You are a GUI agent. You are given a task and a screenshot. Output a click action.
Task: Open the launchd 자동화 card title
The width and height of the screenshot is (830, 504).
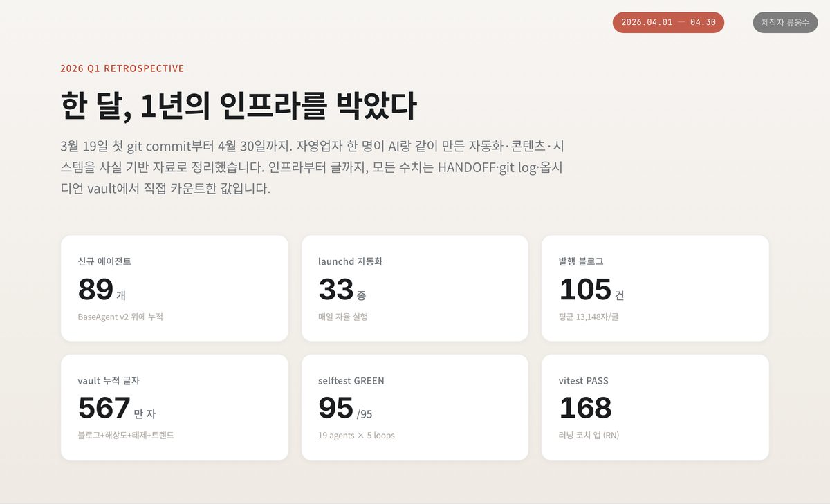(350, 262)
